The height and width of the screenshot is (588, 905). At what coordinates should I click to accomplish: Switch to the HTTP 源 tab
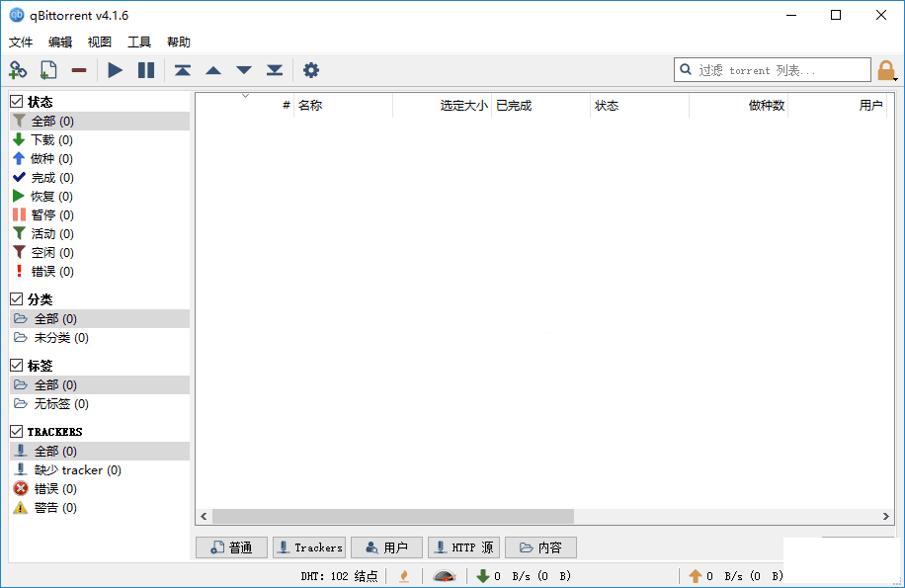click(464, 547)
